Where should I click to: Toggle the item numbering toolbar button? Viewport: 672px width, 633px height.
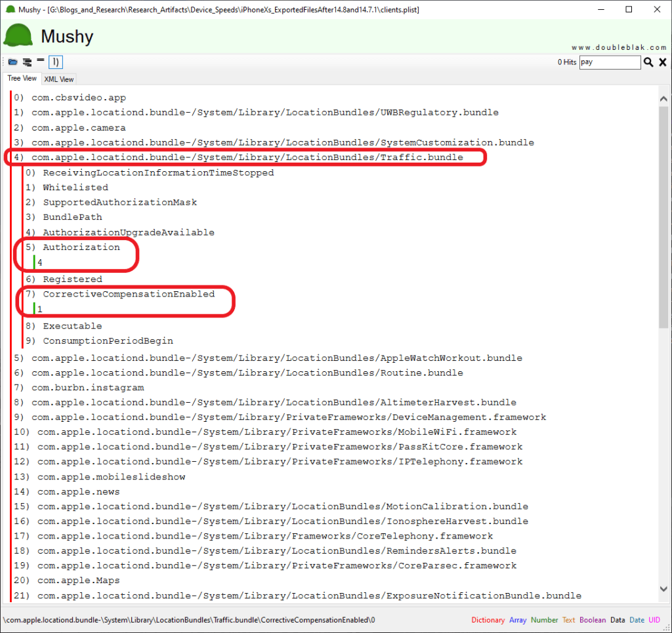point(56,62)
